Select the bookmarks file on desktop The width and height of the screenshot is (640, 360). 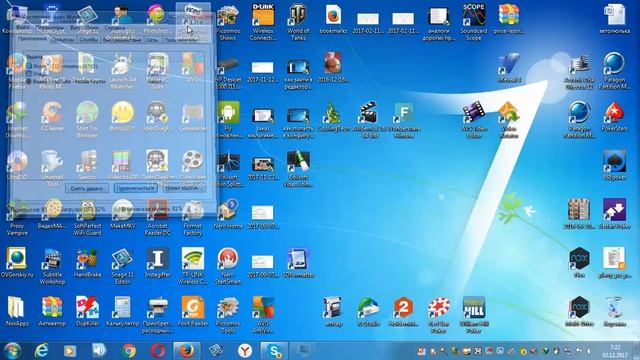point(333,18)
